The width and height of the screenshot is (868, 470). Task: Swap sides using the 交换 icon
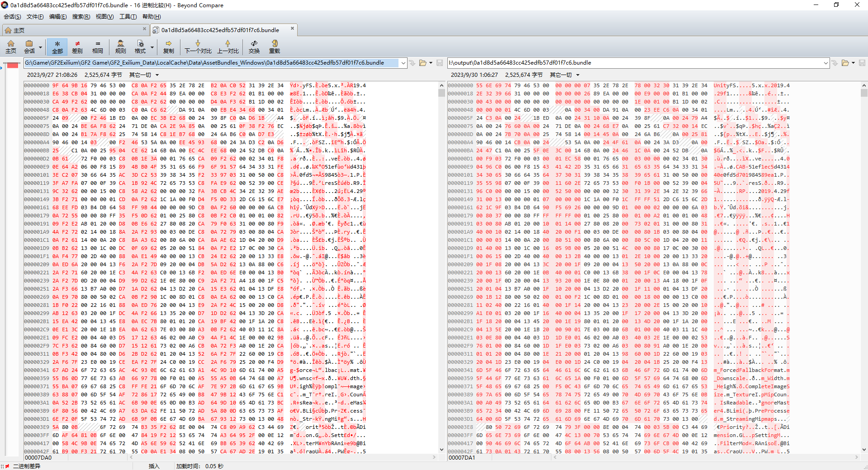pos(254,47)
